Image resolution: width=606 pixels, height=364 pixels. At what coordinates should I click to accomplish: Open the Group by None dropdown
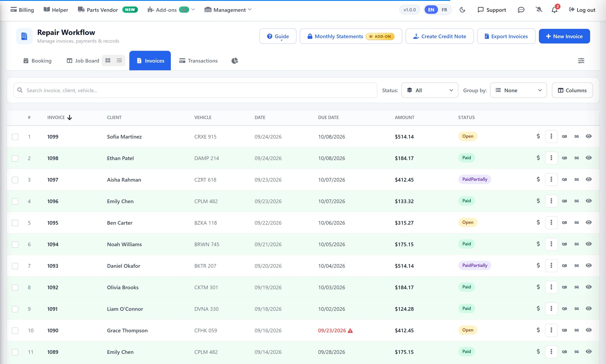[518, 90]
